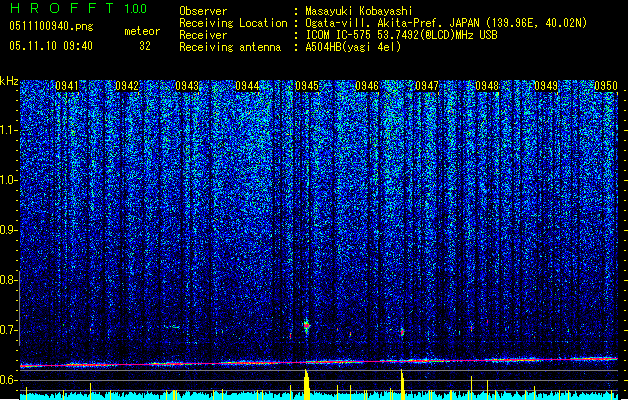Click the 0949 time marker
The height and width of the screenshot is (400, 629).
546,86
